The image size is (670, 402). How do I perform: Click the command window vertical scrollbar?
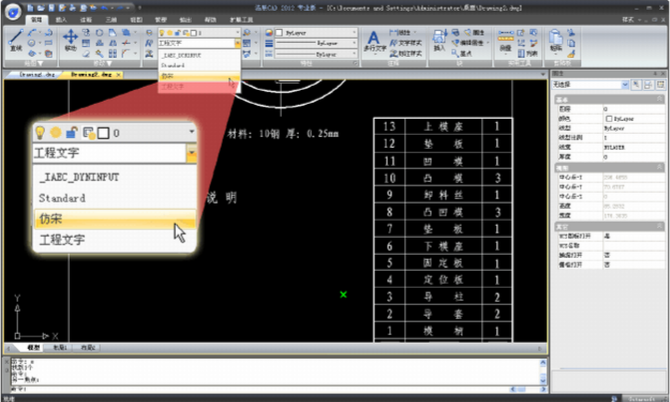point(543,372)
